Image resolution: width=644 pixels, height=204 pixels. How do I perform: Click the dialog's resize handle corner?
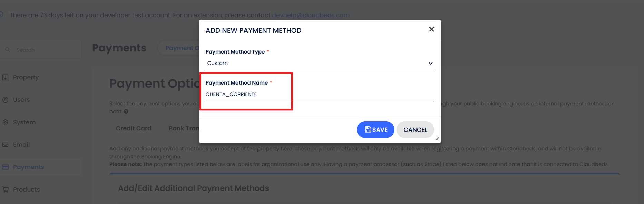tap(437, 139)
